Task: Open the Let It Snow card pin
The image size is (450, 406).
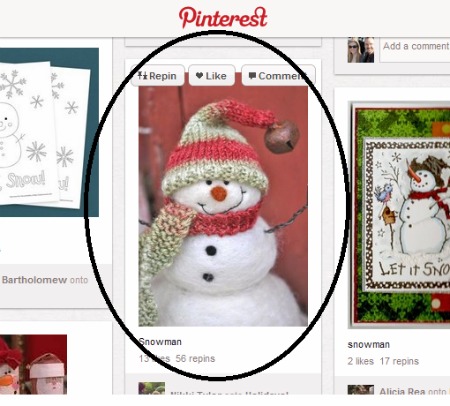Action: point(401,214)
